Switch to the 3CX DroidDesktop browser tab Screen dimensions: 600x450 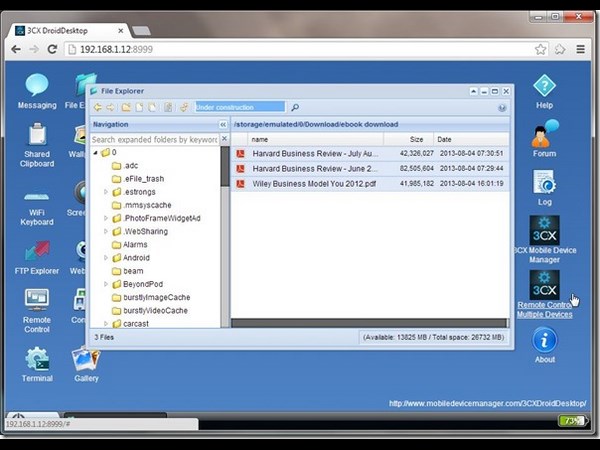tap(69, 31)
